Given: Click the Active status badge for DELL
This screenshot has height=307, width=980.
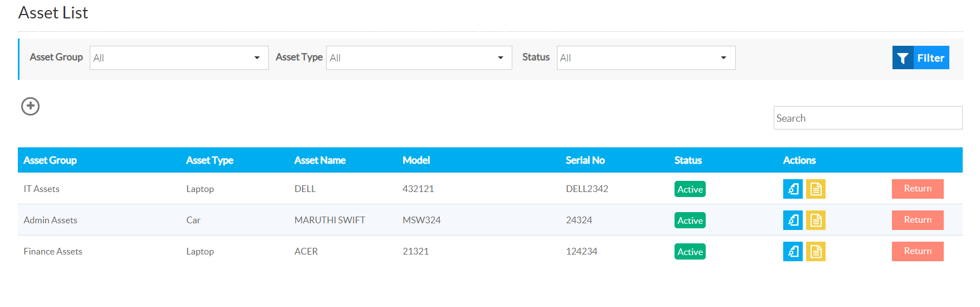Looking at the screenshot, I should click(690, 189).
